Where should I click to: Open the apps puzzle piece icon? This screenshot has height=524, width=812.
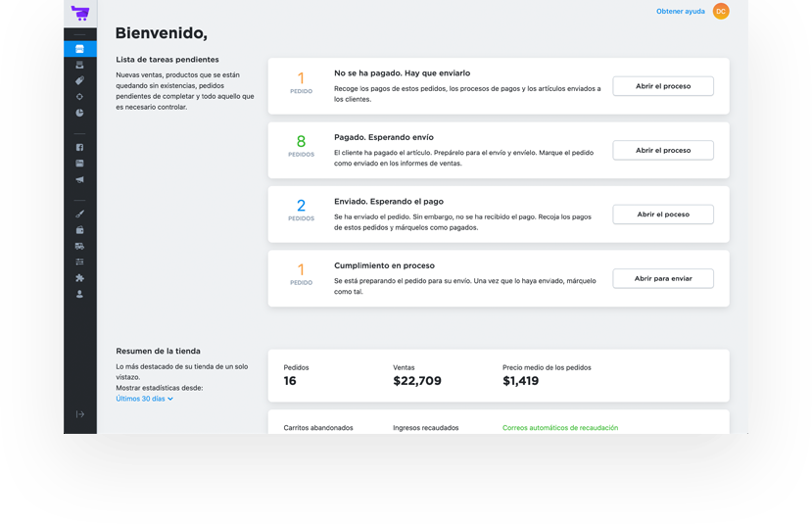(x=79, y=278)
